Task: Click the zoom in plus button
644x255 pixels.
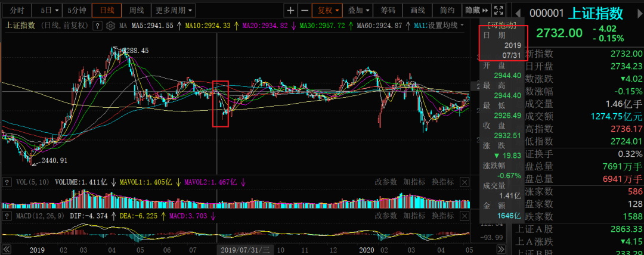Action: pos(290,10)
